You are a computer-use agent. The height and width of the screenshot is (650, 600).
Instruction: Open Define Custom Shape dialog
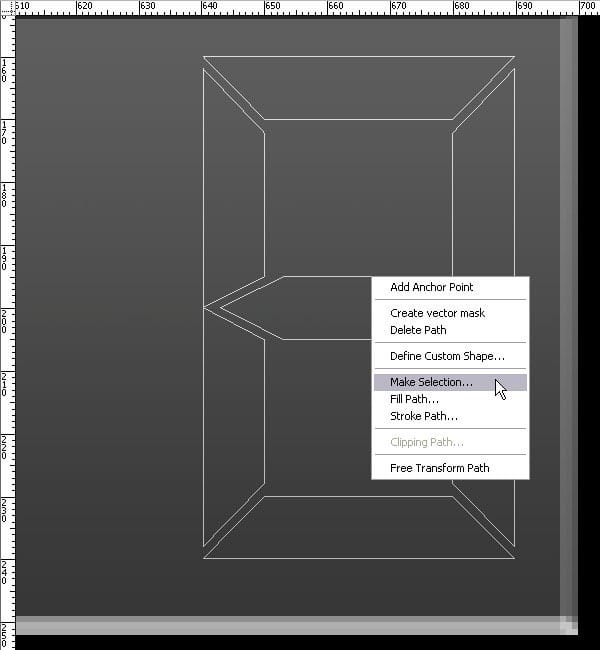[447, 356]
